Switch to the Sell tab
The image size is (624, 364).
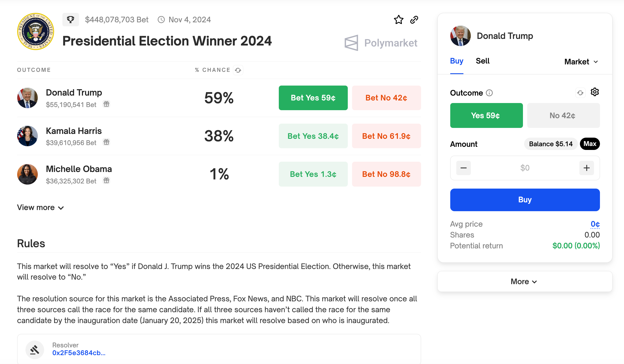click(483, 61)
